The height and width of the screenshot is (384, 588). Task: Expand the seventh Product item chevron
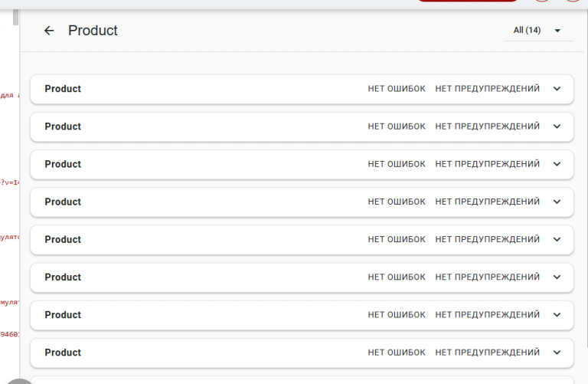tap(557, 315)
